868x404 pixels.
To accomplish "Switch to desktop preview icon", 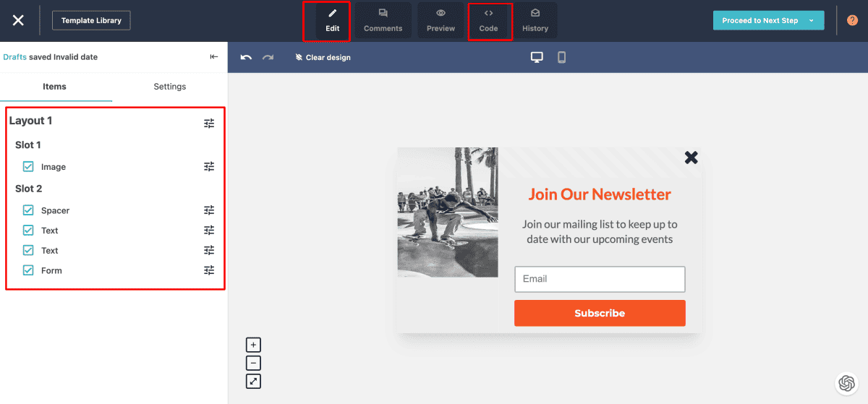I will [x=537, y=57].
